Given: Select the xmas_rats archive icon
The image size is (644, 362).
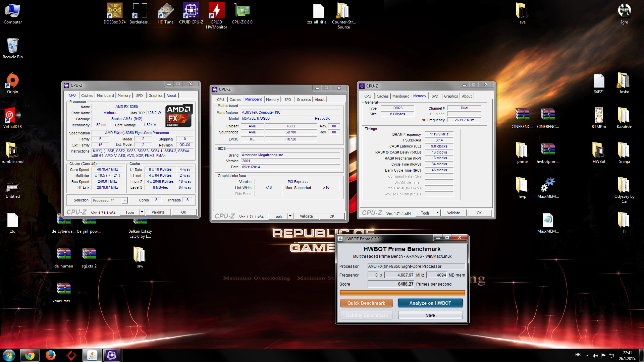Looking at the screenshot, I should coord(63,292).
